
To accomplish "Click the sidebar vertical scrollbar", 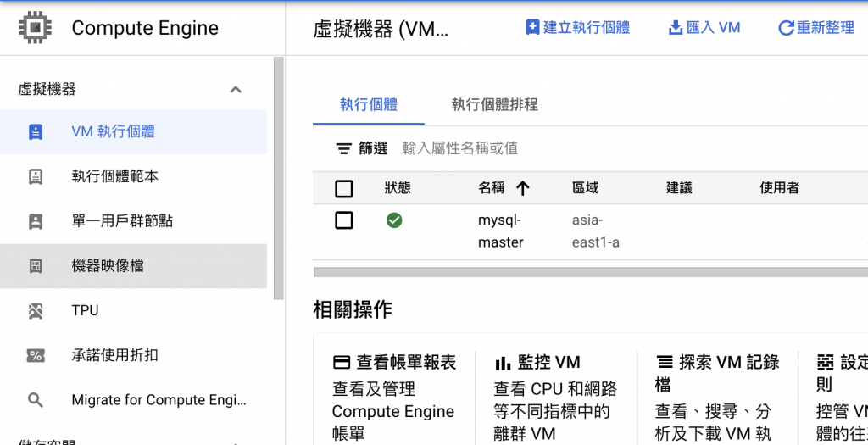I will [x=279, y=178].
